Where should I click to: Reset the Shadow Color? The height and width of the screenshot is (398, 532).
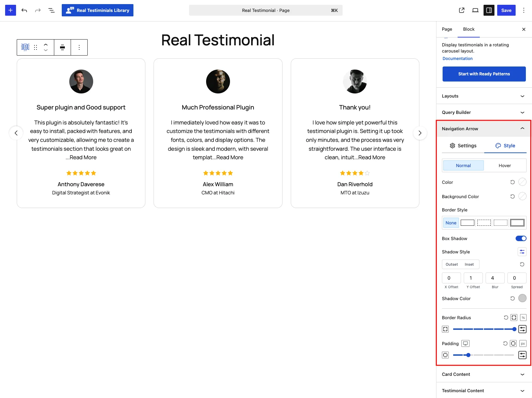coord(513,298)
